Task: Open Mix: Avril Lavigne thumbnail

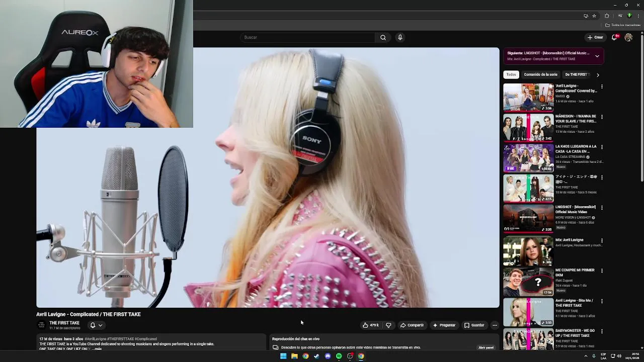Action: point(528,251)
